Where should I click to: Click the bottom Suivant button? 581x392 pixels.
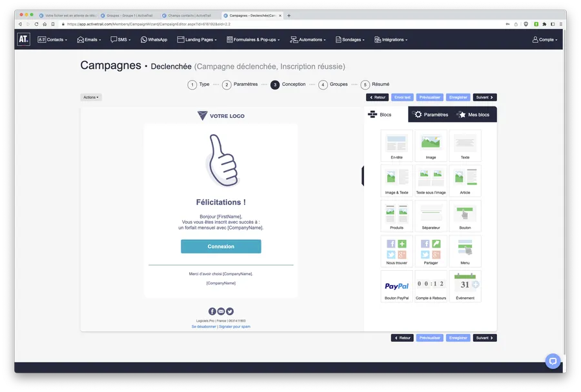tap(485, 338)
